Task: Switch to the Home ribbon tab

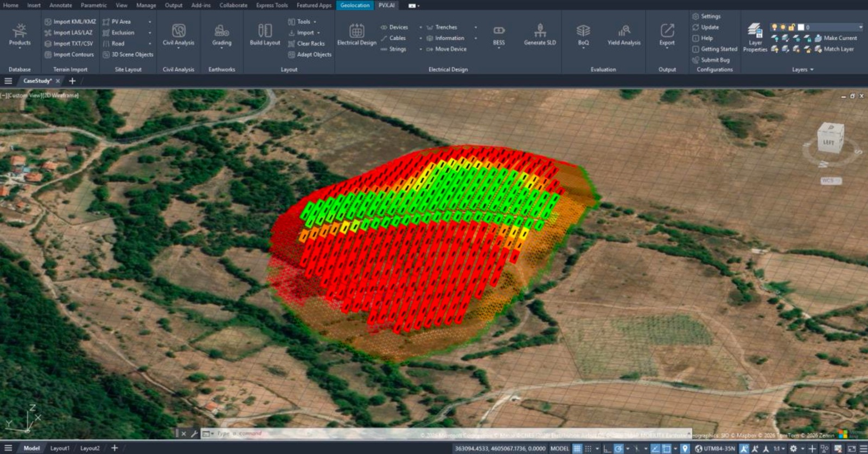Action: 10,5
